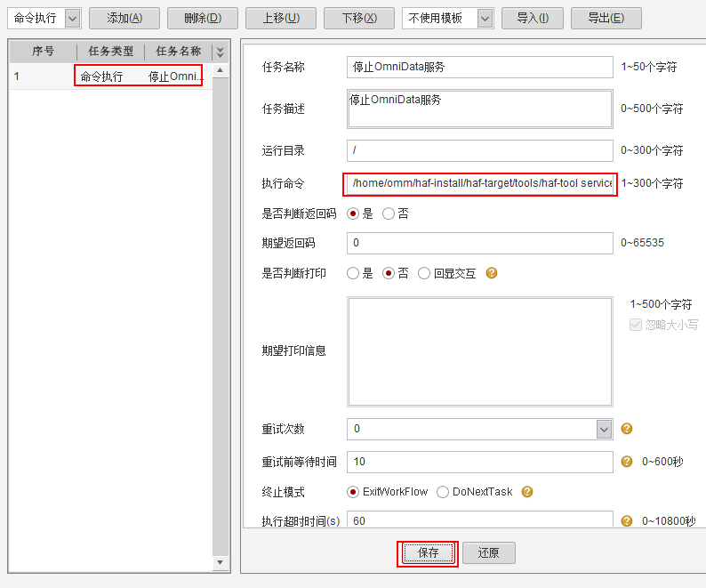
Task: Expand 重试次数 dropdown list
Action: (x=604, y=429)
